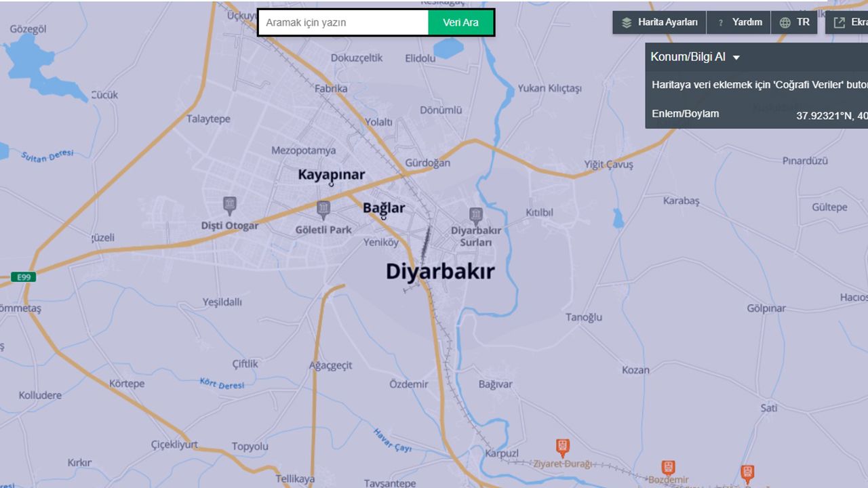The height and width of the screenshot is (488, 868).
Task: Click the Ağaçgeçit place label
Action: pos(331,365)
